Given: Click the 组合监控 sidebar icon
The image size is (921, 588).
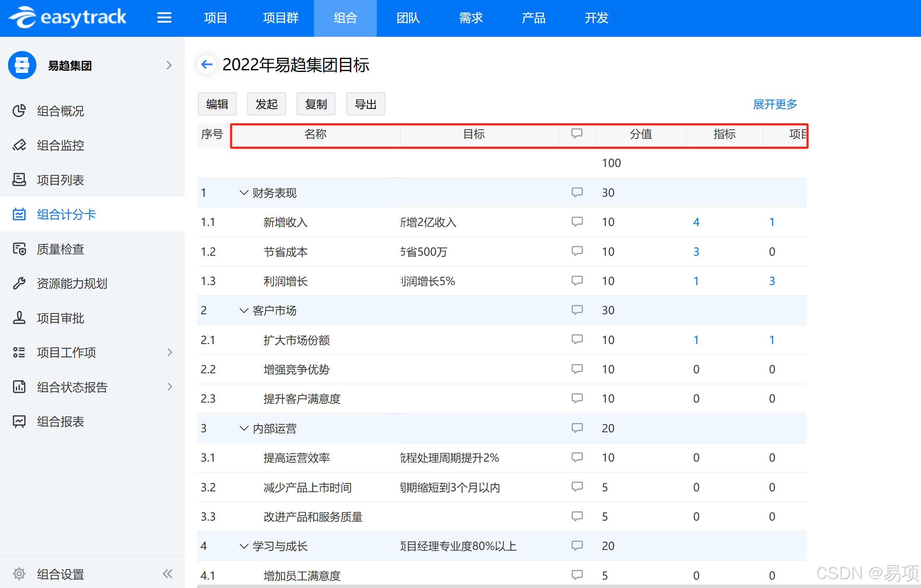Looking at the screenshot, I should pos(19,145).
